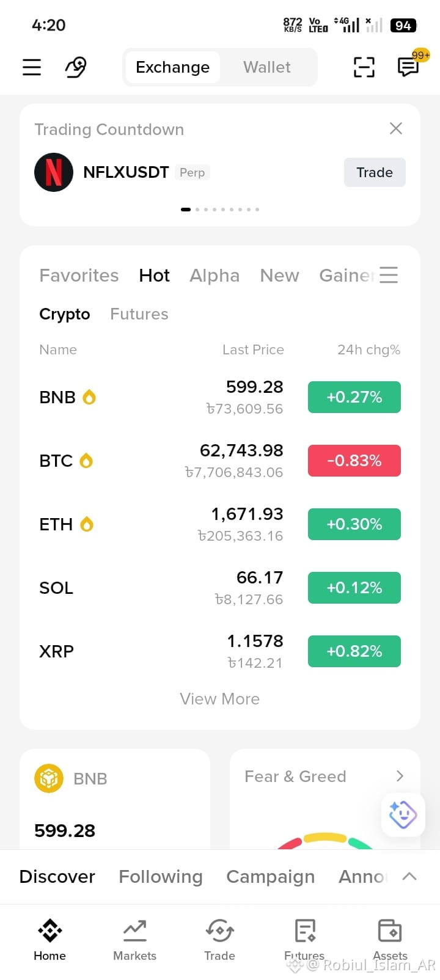Open the messages icon with 99+ badge
This screenshot has height=980, width=440.
408,66
